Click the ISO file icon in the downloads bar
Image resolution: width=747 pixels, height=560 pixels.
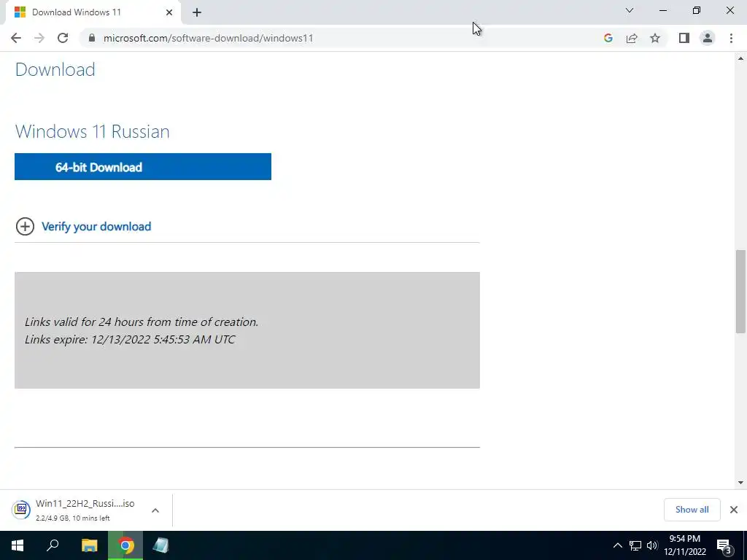tap(21, 510)
